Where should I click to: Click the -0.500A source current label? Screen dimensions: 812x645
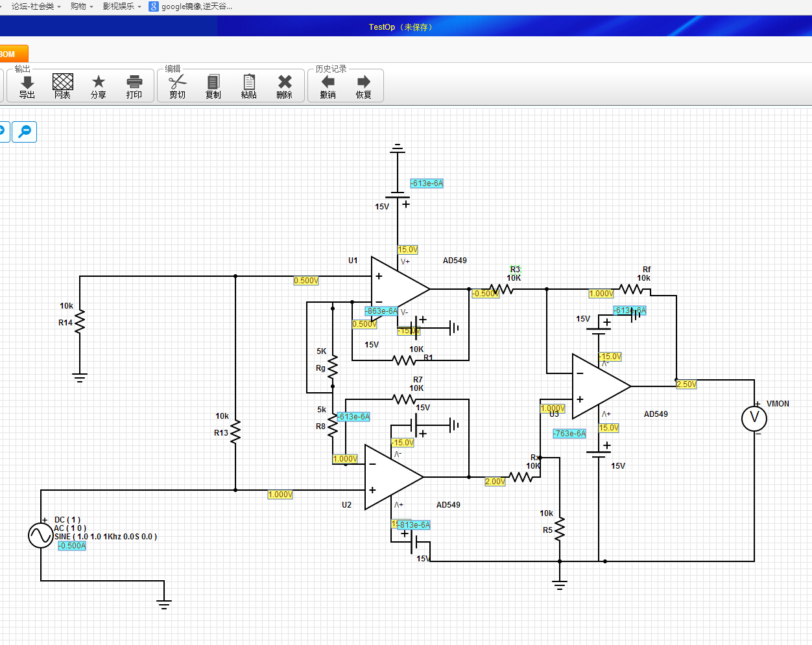tap(72, 546)
